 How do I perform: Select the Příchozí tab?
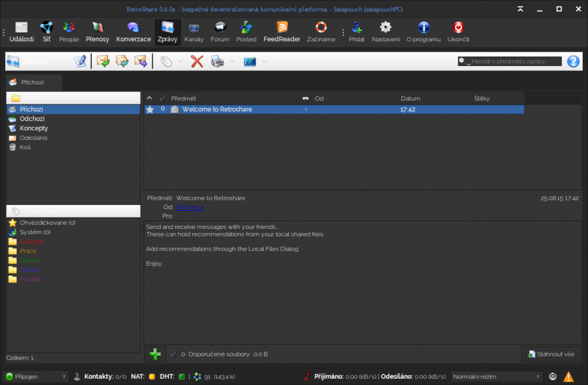pyautogui.click(x=34, y=82)
